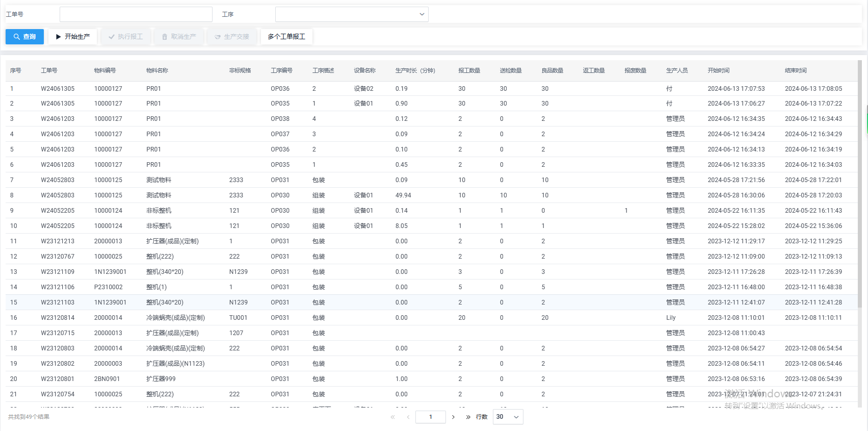The image size is (868, 431).
Task: Go to the last page icon
Action: click(x=468, y=417)
